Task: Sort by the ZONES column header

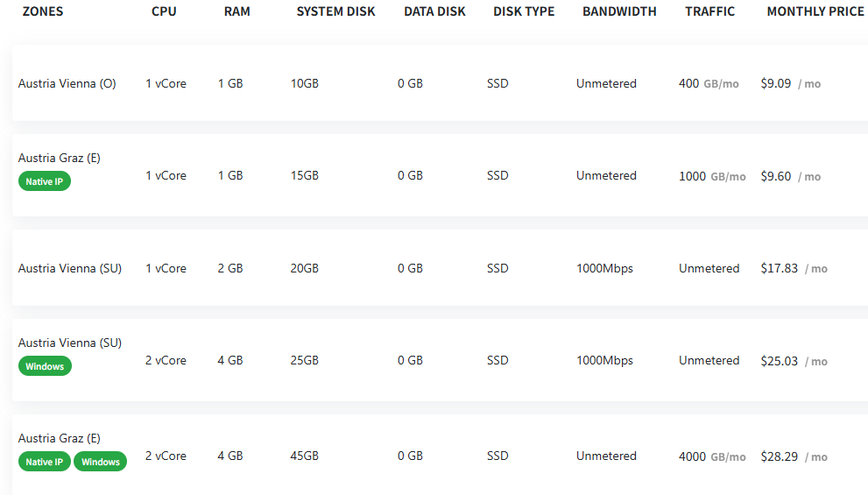Action: tap(43, 11)
